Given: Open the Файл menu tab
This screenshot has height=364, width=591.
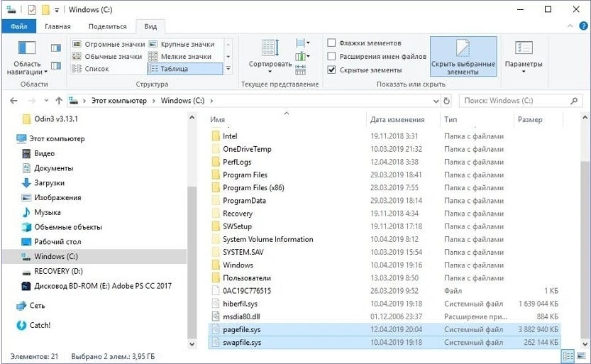Looking at the screenshot, I should (19, 26).
